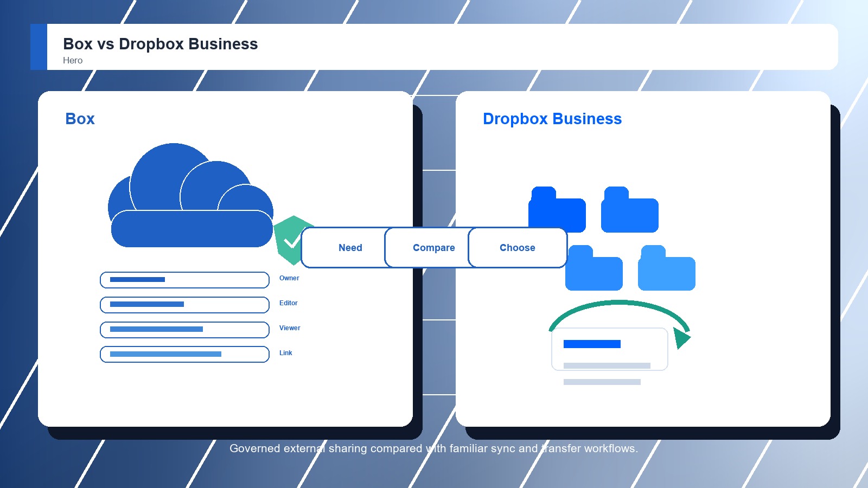Click the "Owner" label

point(289,278)
